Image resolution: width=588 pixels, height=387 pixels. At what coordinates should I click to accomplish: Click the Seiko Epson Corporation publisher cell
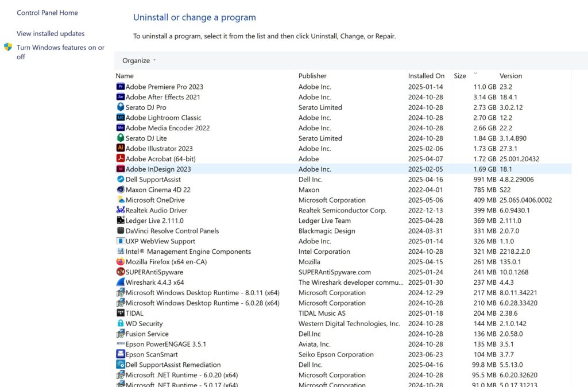(336, 354)
